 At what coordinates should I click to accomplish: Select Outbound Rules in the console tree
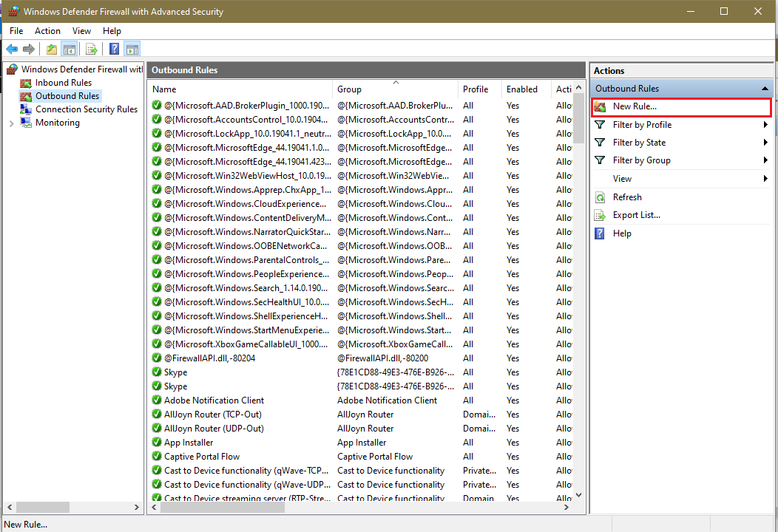pos(67,96)
